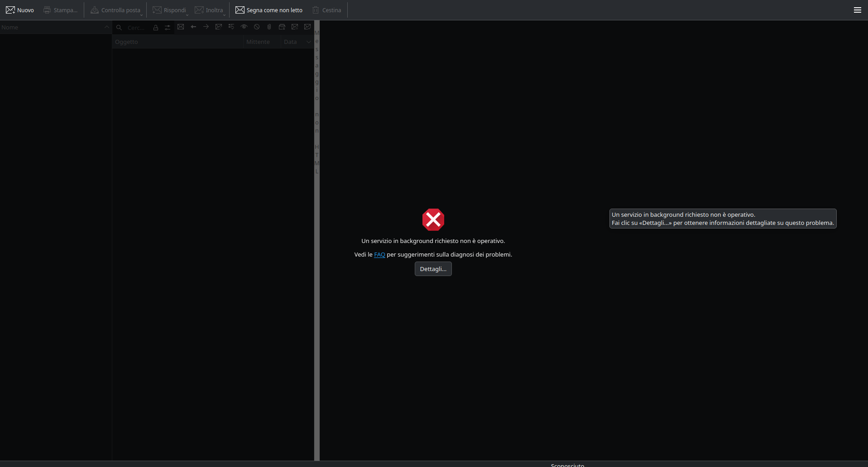Filter by forwarded messages arrow icon
The height and width of the screenshot is (467, 868).
pos(206,27)
